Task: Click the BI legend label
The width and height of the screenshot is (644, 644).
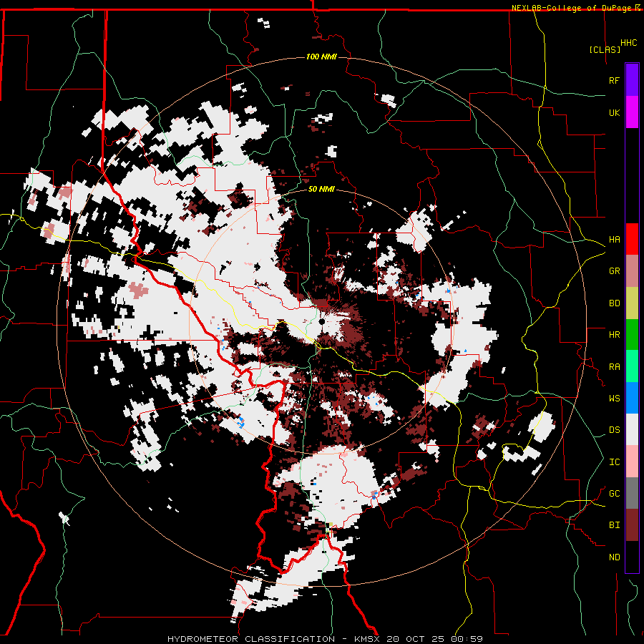Action: [x=614, y=525]
